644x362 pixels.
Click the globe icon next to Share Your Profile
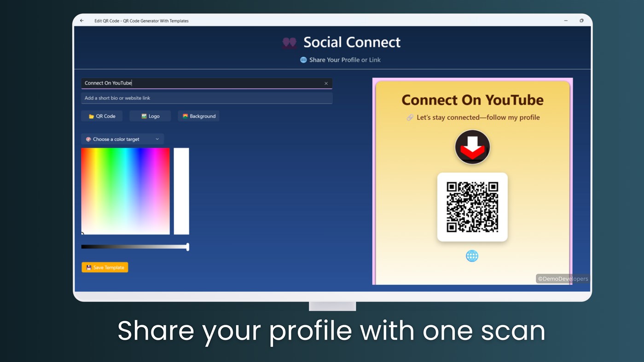click(x=303, y=59)
